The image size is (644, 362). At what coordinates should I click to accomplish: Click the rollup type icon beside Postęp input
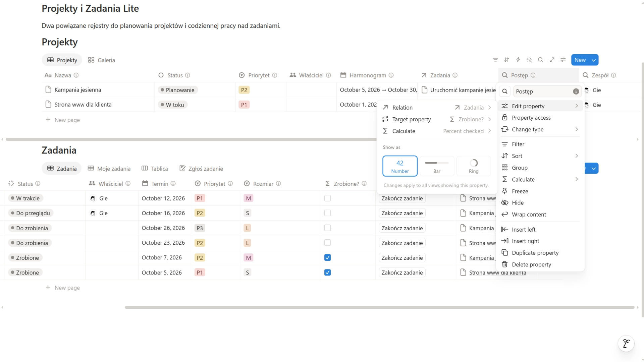[505, 91]
